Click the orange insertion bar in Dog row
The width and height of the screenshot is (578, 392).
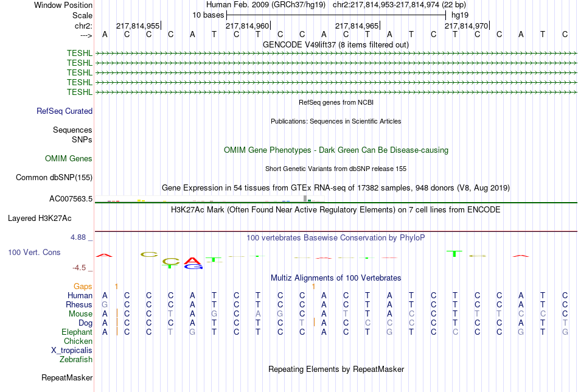coord(314,322)
